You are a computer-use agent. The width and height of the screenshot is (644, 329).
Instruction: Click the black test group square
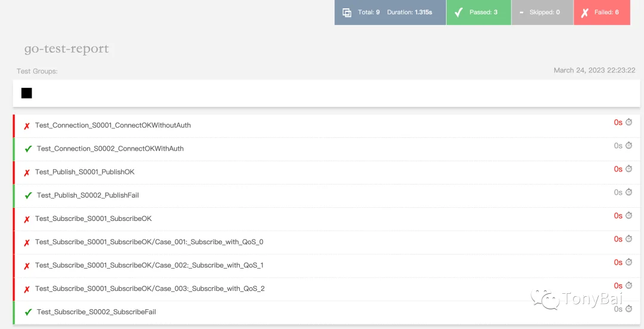point(27,93)
